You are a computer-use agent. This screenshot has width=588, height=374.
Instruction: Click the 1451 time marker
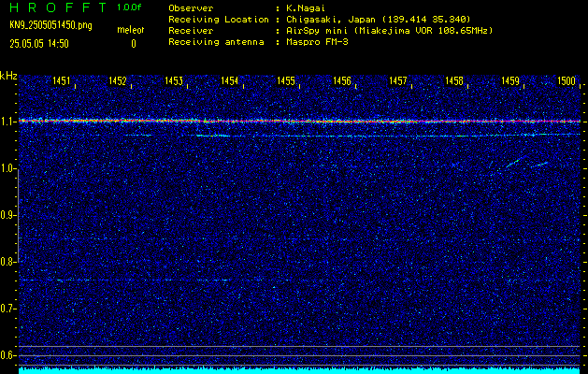tap(61, 81)
